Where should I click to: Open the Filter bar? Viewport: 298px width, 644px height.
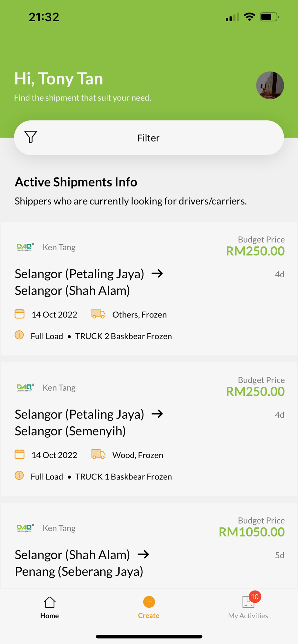149,138
